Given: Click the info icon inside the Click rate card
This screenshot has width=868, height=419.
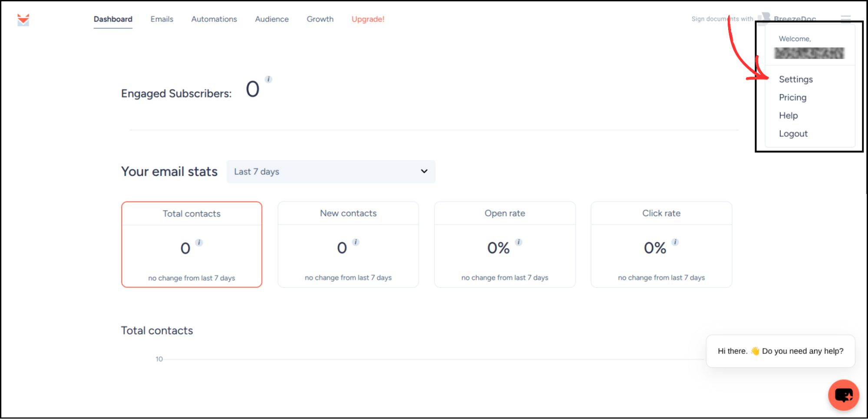Looking at the screenshot, I should click(x=675, y=242).
